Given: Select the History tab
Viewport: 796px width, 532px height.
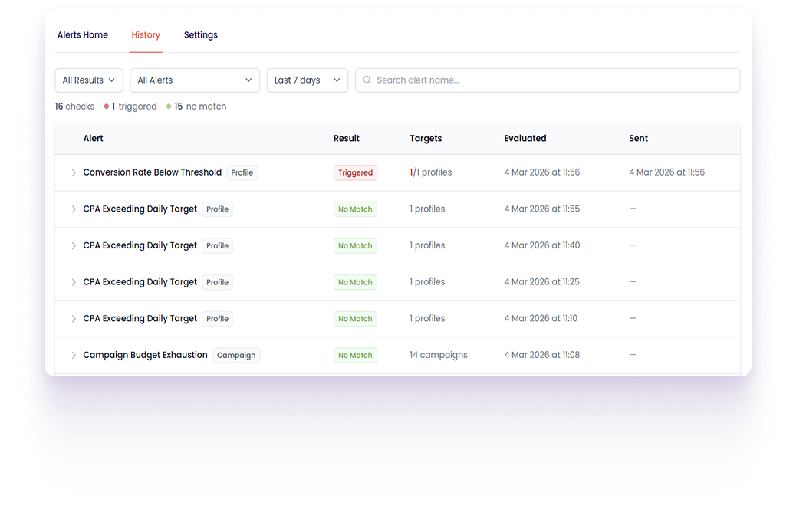Looking at the screenshot, I should [x=146, y=35].
